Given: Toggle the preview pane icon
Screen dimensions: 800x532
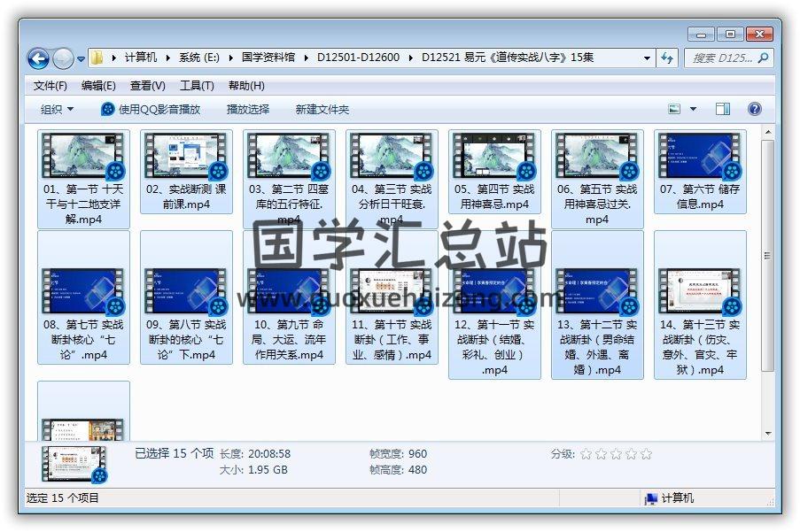Looking at the screenshot, I should click(x=723, y=109).
